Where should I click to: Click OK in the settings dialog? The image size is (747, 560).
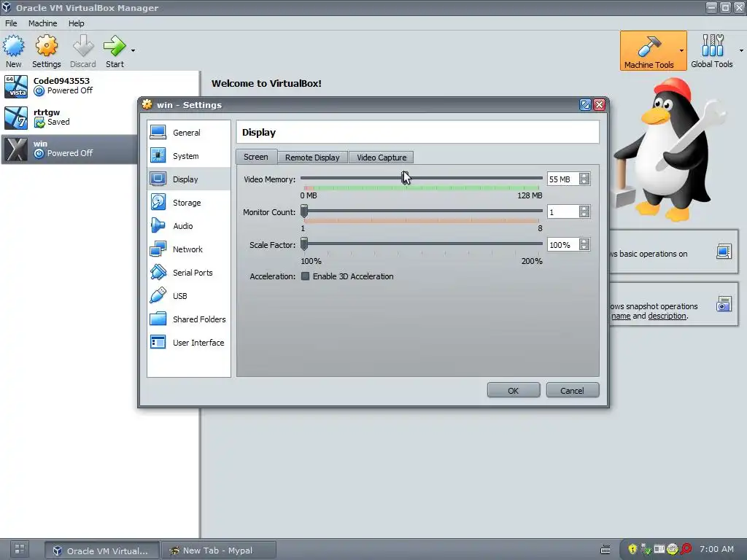click(x=514, y=391)
